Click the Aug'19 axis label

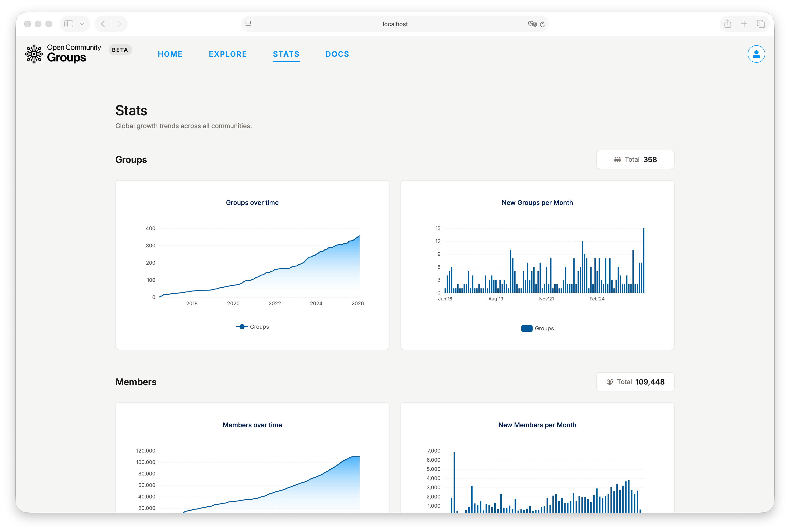(x=496, y=299)
